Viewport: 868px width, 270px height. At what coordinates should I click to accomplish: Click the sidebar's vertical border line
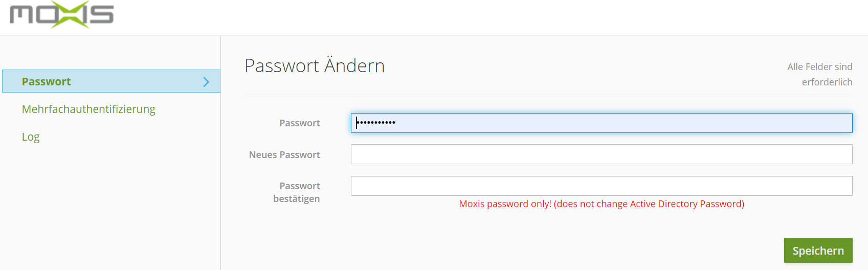(220, 179)
